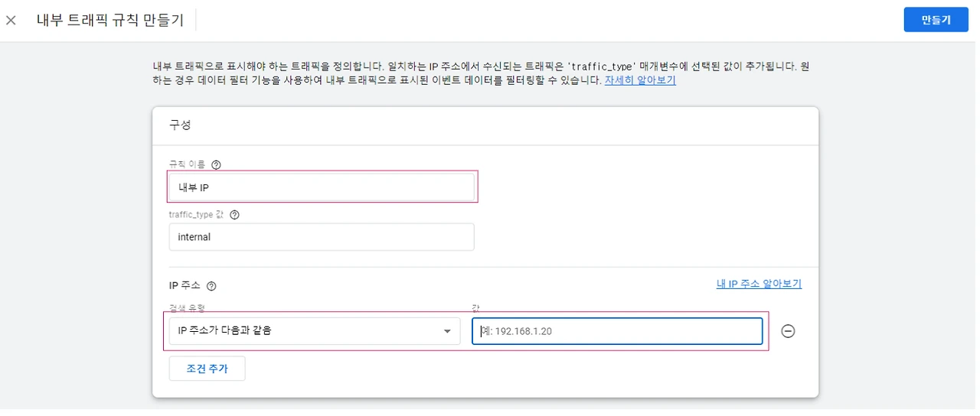The image size is (980, 416).
Task: Click the 검색 유형 label above dropdown
Action: 188,307
